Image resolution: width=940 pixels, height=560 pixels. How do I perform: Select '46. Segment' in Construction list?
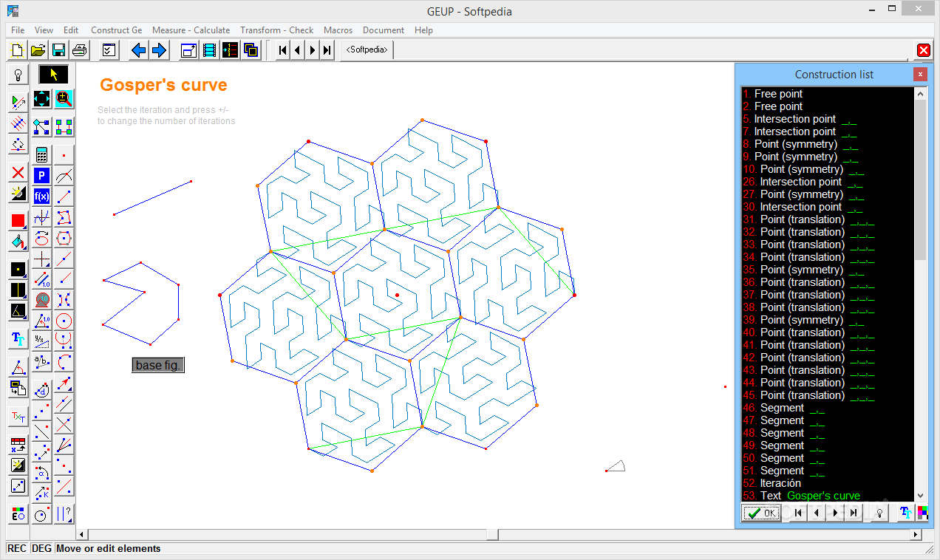[x=828, y=408]
